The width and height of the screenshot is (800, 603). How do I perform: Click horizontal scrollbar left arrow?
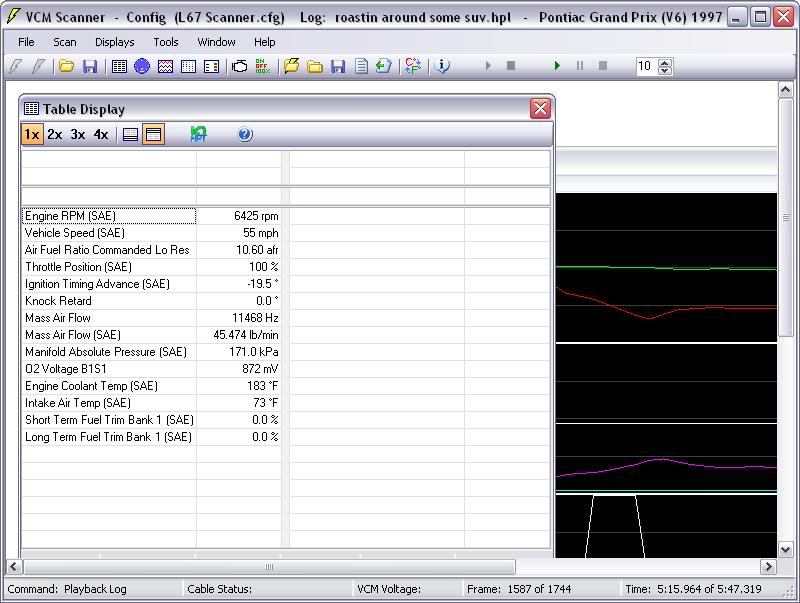point(14,566)
